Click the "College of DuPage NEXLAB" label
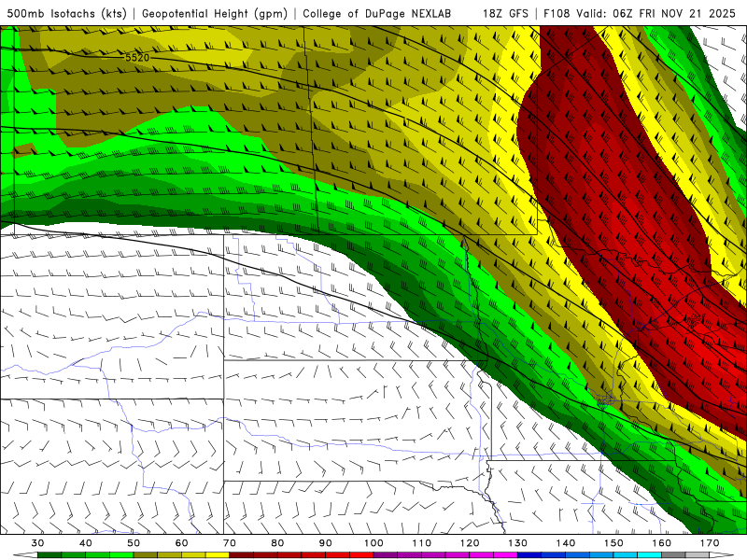The width and height of the screenshot is (747, 560). pyautogui.click(x=376, y=13)
